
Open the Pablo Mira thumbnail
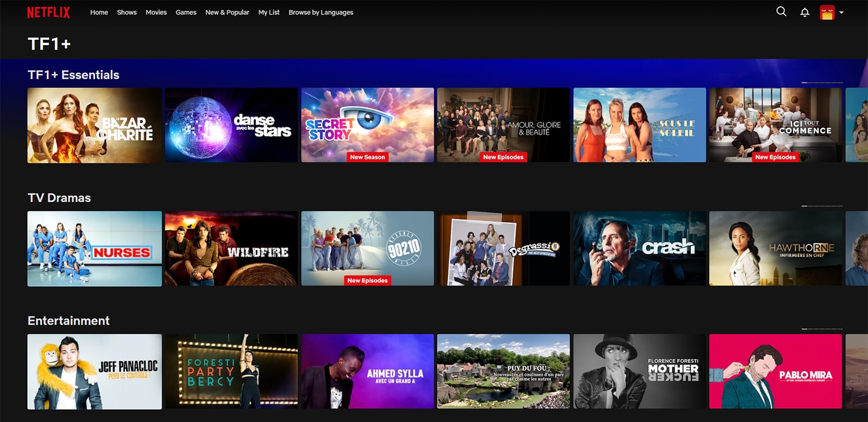pyautogui.click(x=775, y=372)
